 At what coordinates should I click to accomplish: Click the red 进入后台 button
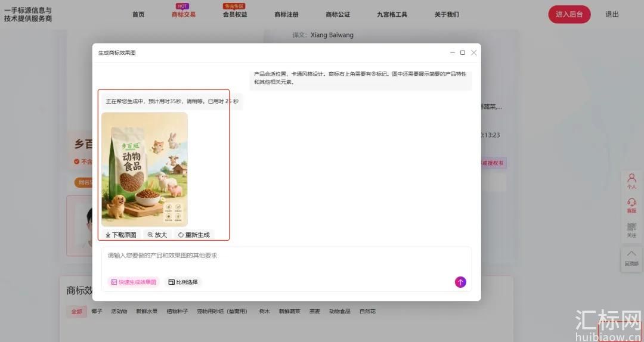point(569,14)
